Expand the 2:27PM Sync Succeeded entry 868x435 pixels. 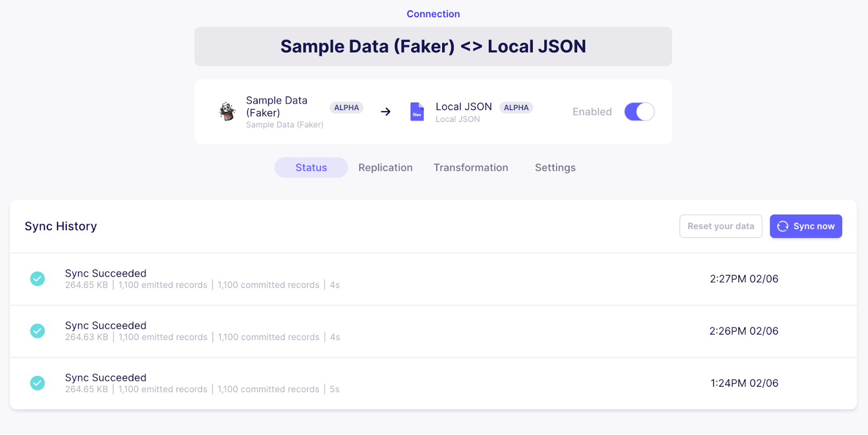coord(106,273)
